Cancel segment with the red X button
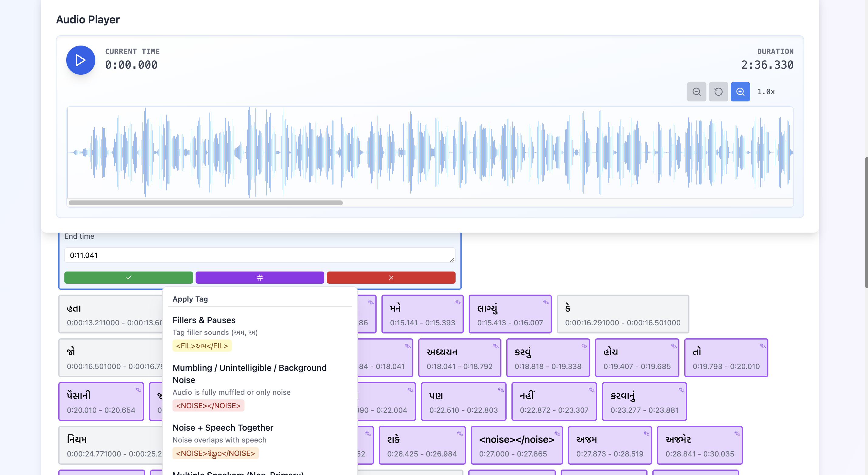The image size is (868, 475). click(x=391, y=277)
